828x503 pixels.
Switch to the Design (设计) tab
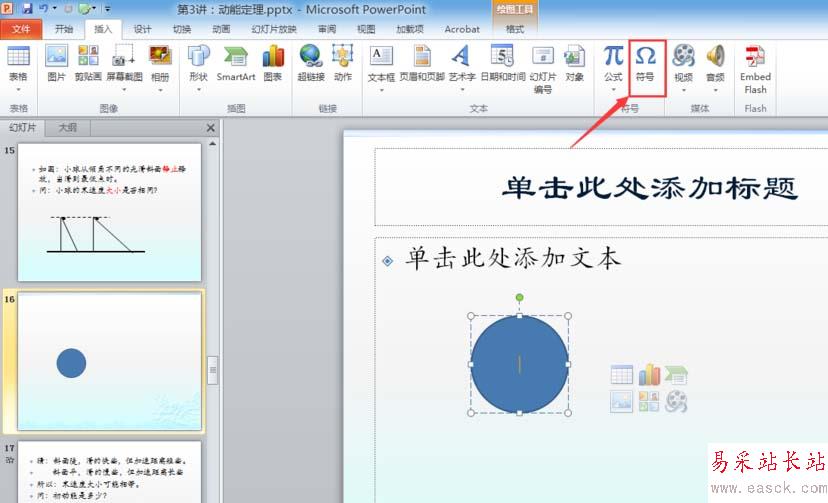pyautogui.click(x=142, y=29)
